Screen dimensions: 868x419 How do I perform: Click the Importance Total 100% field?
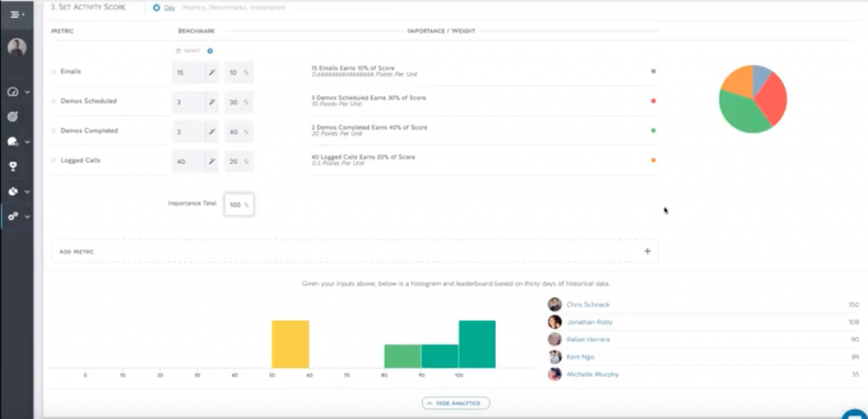239,204
